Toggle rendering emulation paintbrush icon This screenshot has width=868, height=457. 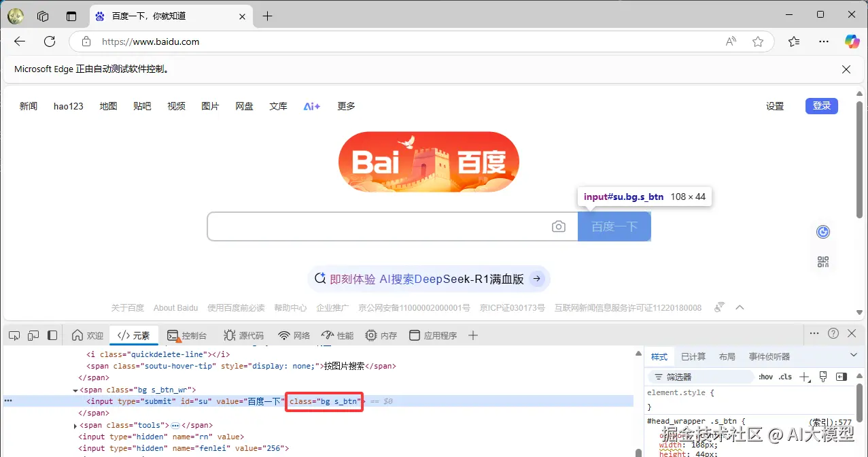pos(823,377)
